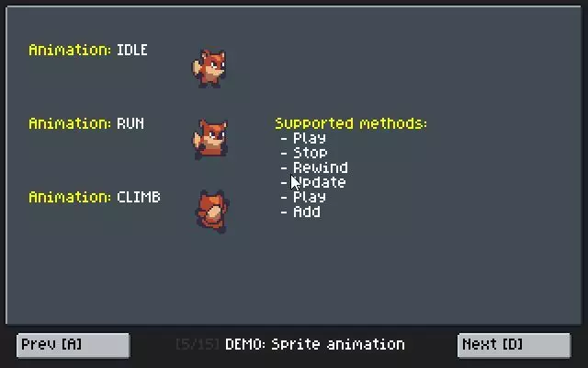Screen dimensions: 588x368
Task: Select the RUN animation fox sprite
Action: click(x=210, y=139)
